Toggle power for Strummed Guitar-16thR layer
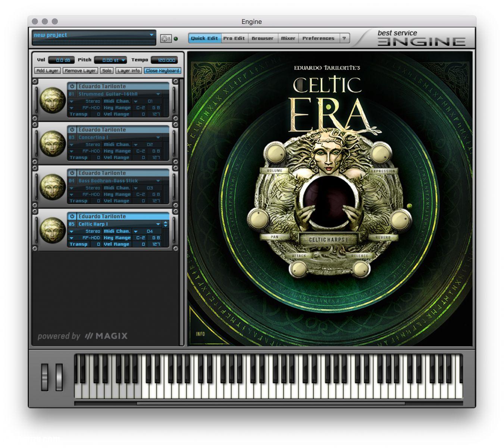The height and width of the screenshot is (448, 504). coord(72,86)
